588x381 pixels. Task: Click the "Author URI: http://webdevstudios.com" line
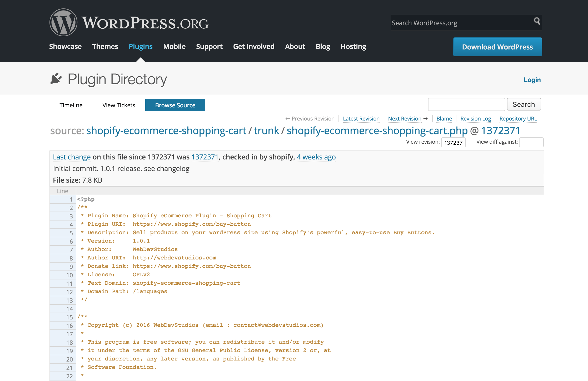[148, 258]
